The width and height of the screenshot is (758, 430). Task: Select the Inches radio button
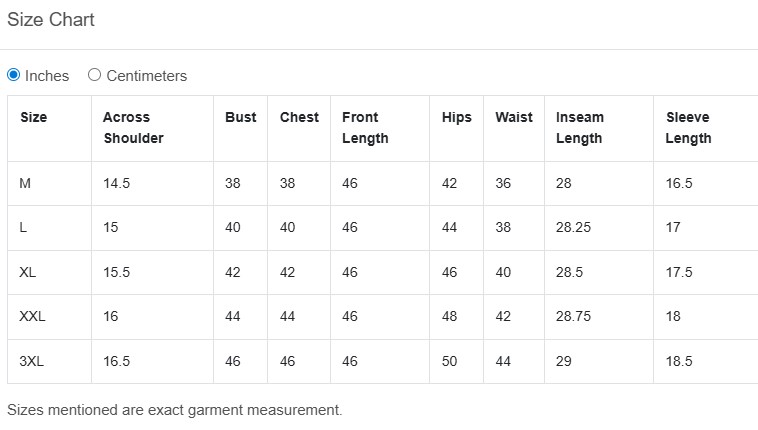tap(14, 75)
